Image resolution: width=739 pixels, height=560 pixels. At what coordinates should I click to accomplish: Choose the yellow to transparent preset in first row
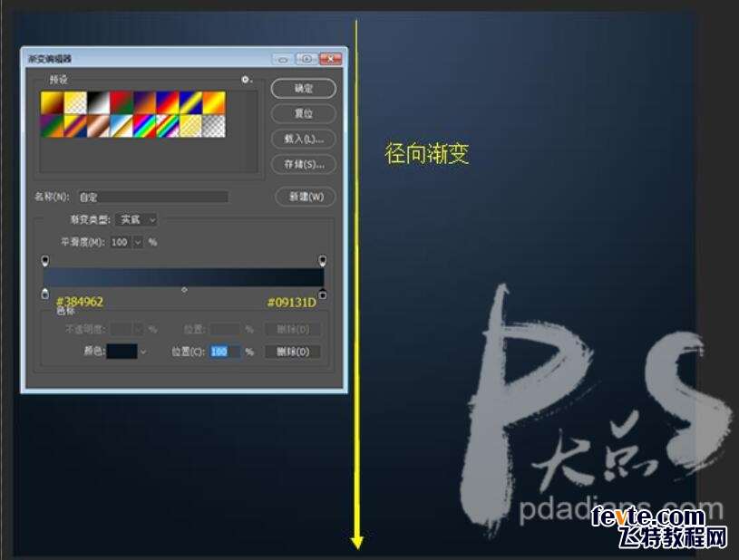[x=75, y=102]
